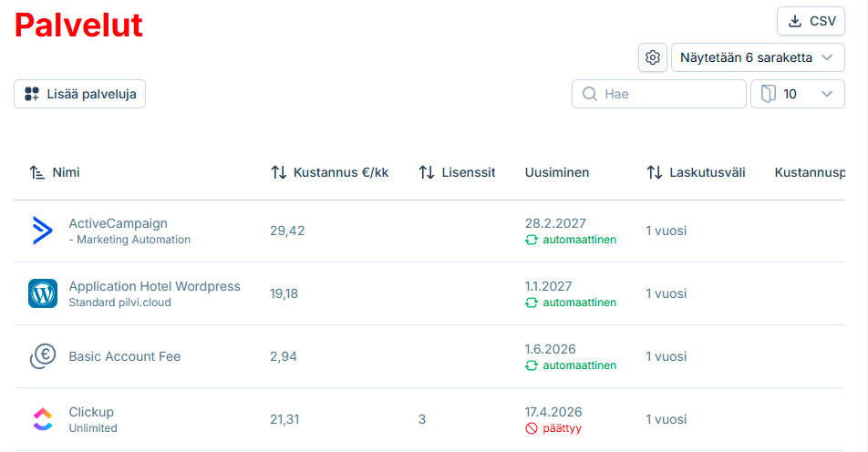This screenshot has height=452, width=868.
Task: Download the list with CSV button
Action: (811, 21)
